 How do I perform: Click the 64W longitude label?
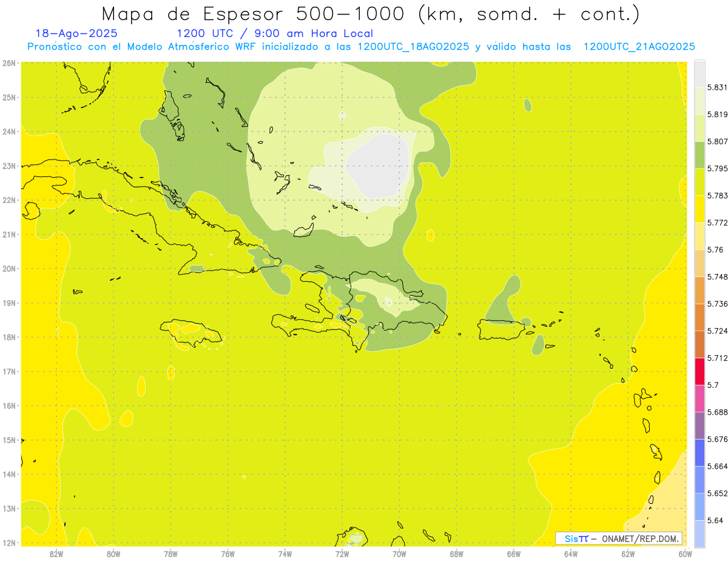[571, 554]
